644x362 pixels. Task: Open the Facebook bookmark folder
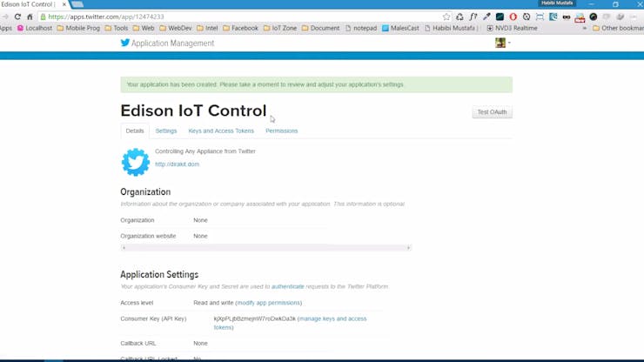241,29
